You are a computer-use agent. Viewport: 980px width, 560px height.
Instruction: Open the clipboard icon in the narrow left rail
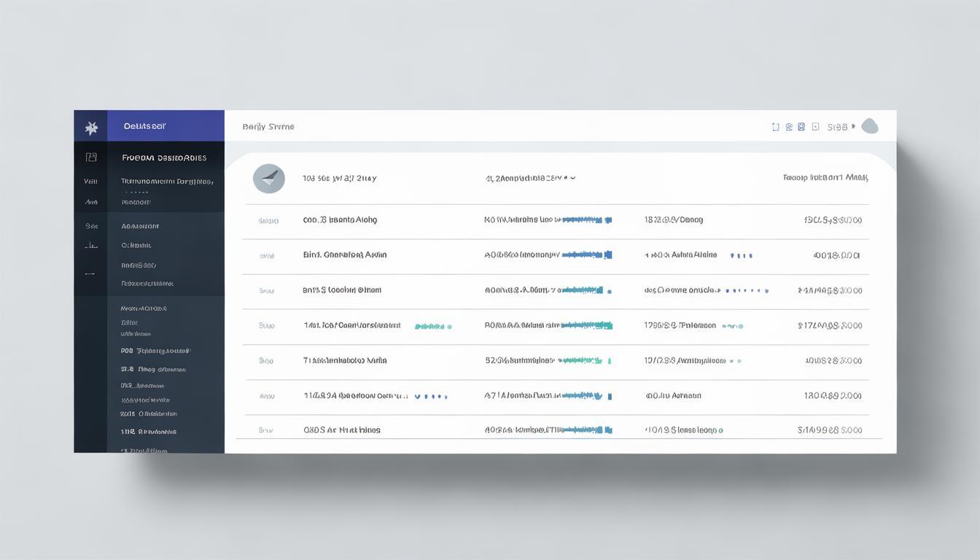90,157
